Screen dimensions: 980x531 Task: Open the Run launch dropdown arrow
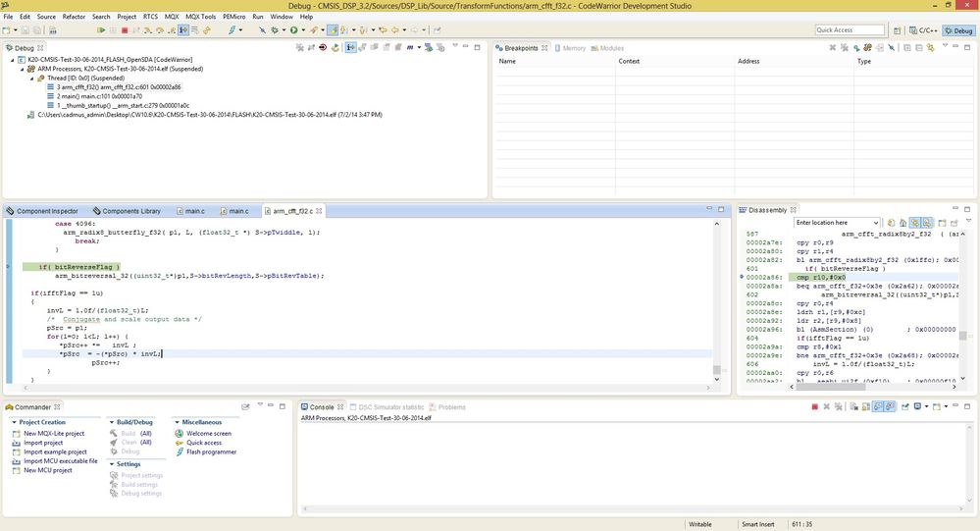pyautogui.click(x=303, y=30)
